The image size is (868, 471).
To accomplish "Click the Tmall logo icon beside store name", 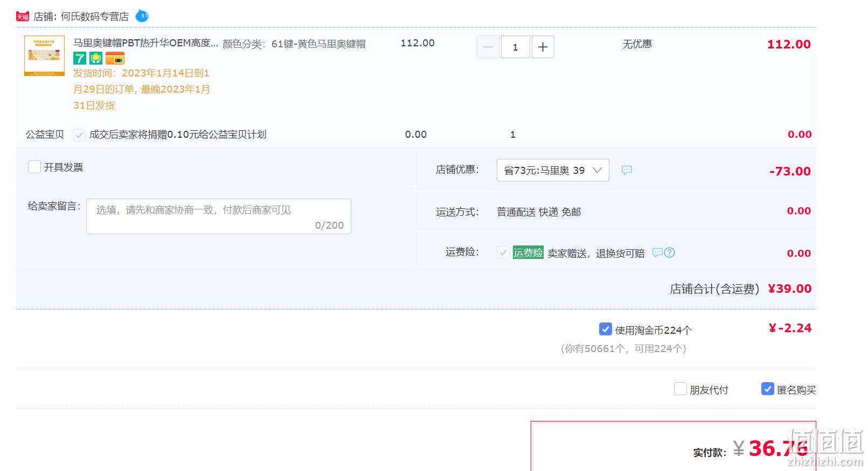I will tap(23, 17).
